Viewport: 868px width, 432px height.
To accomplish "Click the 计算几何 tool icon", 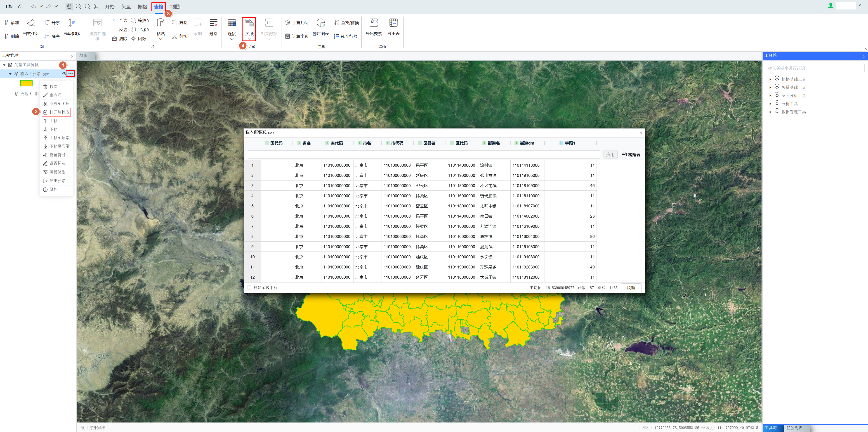I will point(288,23).
